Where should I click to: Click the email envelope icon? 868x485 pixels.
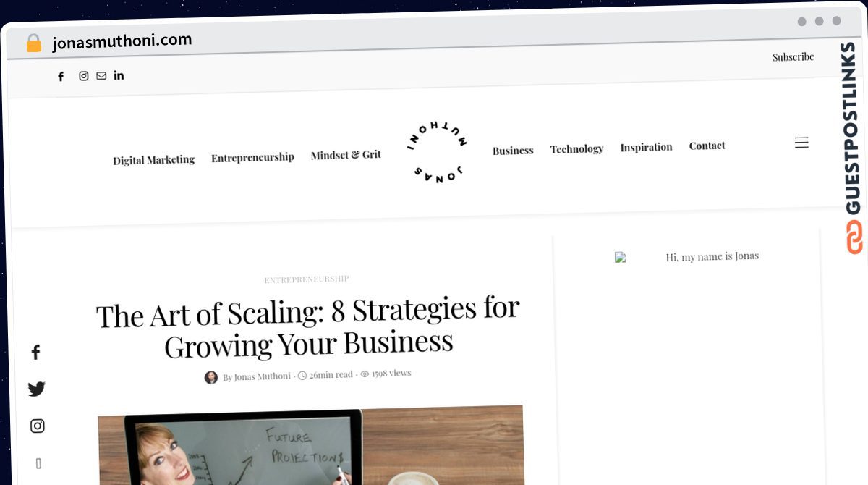click(x=101, y=75)
